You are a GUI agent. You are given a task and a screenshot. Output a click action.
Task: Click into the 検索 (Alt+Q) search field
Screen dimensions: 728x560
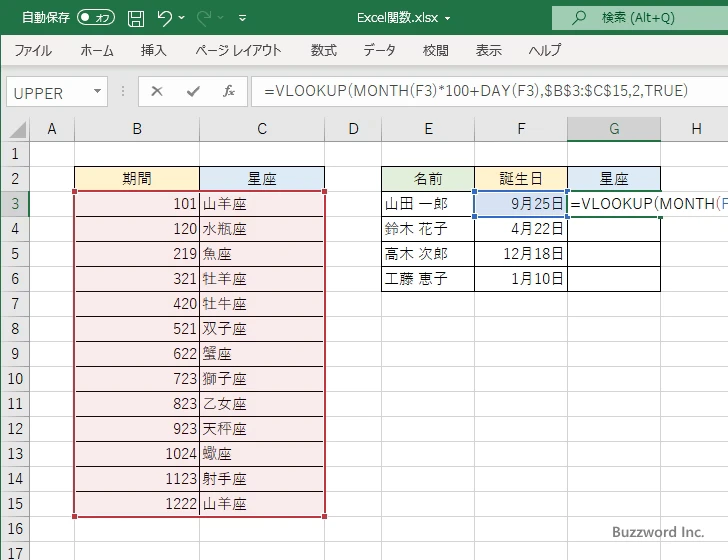640,18
